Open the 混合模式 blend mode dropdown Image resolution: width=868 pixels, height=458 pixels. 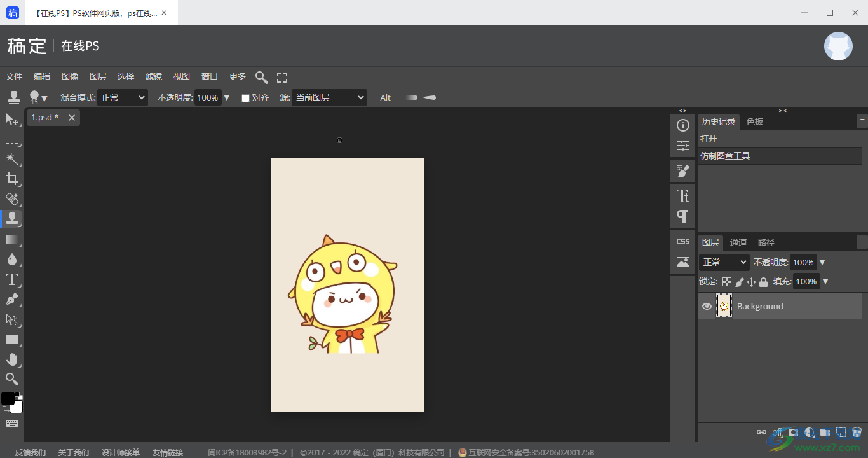[123, 97]
